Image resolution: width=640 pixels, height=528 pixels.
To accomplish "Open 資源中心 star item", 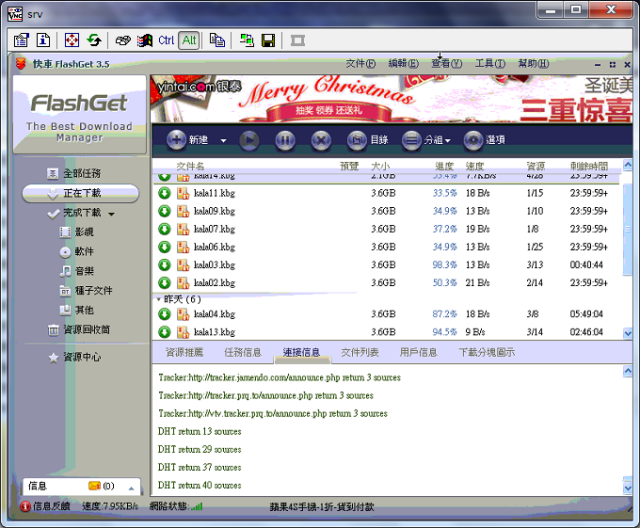I will point(75,357).
